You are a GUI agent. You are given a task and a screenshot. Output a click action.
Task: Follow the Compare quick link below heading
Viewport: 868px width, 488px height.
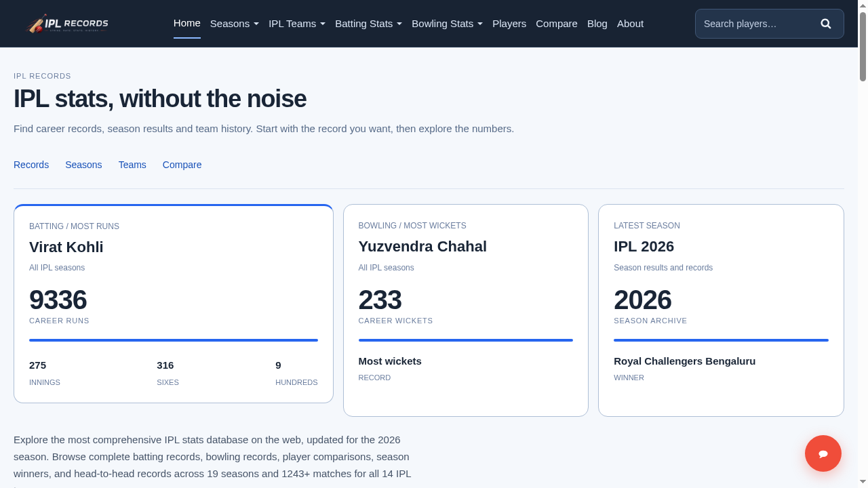[x=182, y=165]
